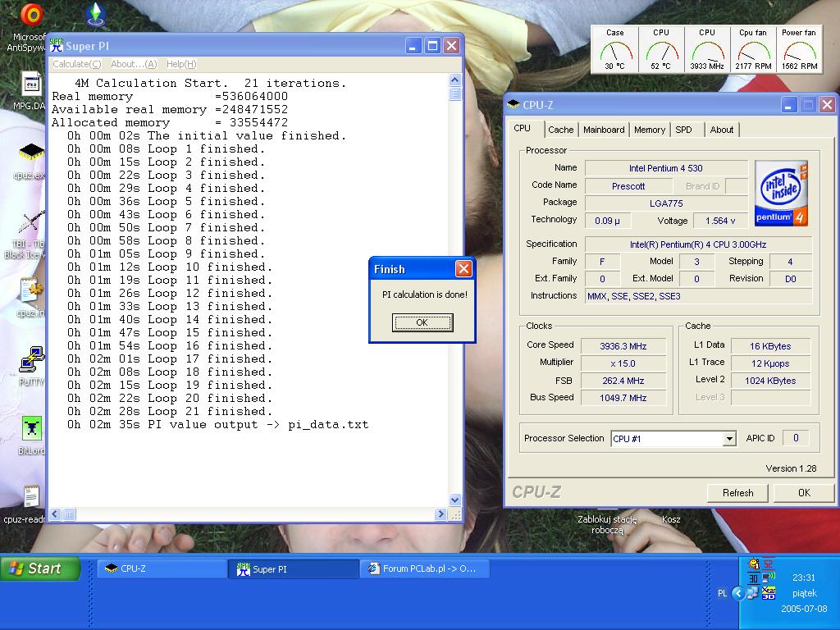Image resolution: width=840 pixels, height=630 pixels.
Task: Open the About menu in Super PI
Action: click(x=134, y=64)
